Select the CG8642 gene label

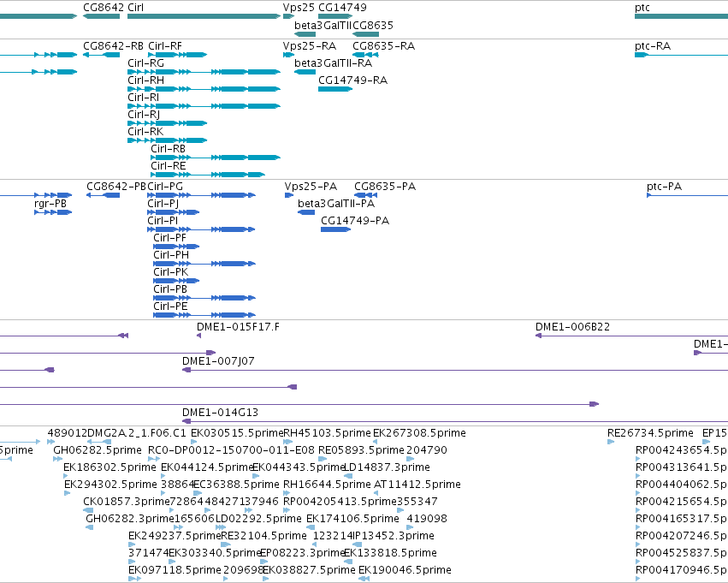coord(104,8)
